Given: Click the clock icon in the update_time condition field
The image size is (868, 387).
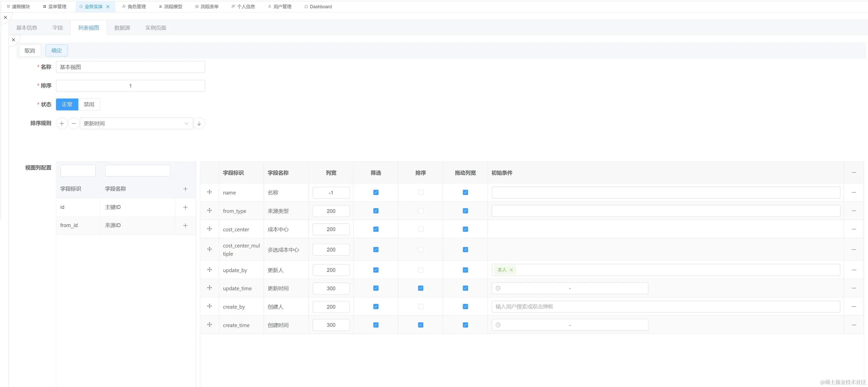Looking at the screenshot, I should (498, 288).
